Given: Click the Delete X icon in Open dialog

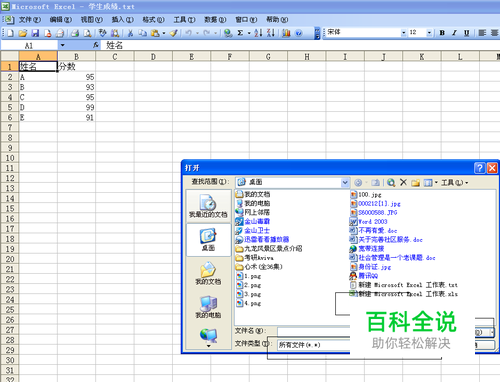Looking at the screenshot, I should tap(403, 182).
